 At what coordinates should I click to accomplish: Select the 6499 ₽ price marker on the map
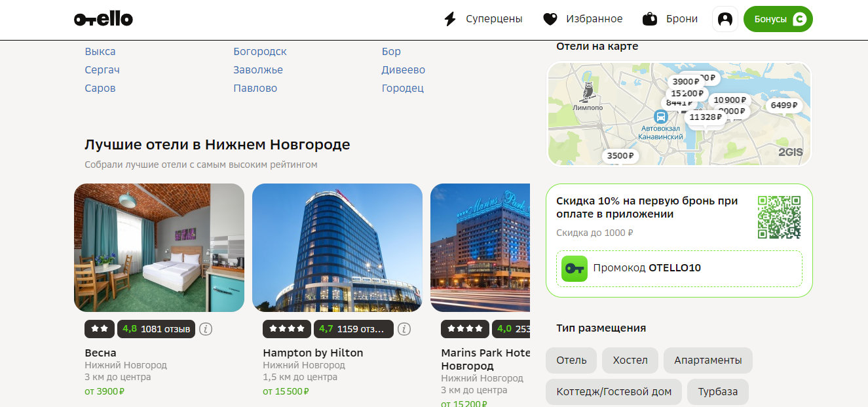coord(784,105)
